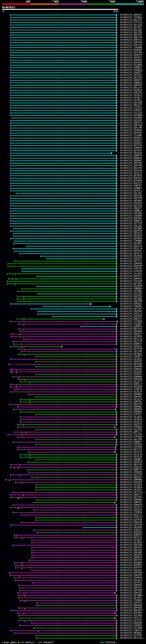Image resolution: width=146 pixels, height=644 pixels.
Task: Select hit label UniRef100_Q9SB21
Action: pyautogui.click(x=131, y=304)
